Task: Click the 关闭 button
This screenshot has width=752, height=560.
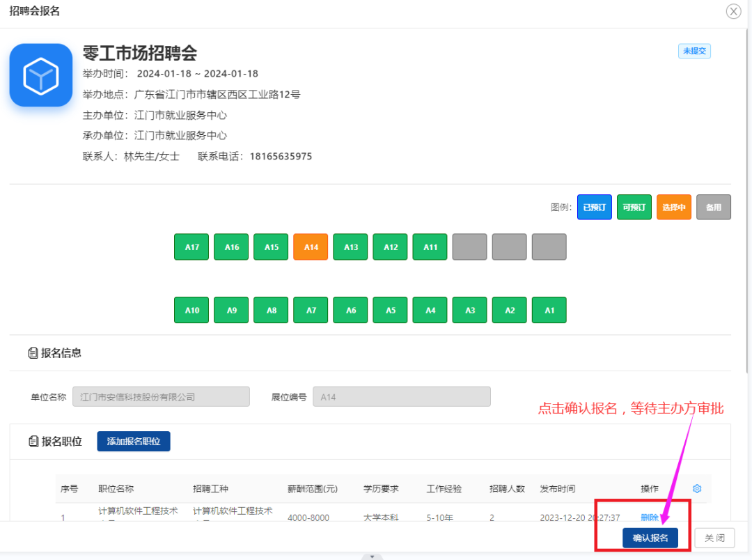Action: click(714, 538)
